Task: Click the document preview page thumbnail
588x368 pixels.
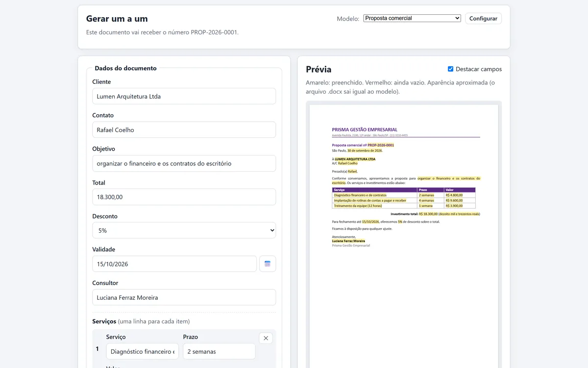Action: coord(404,236)
